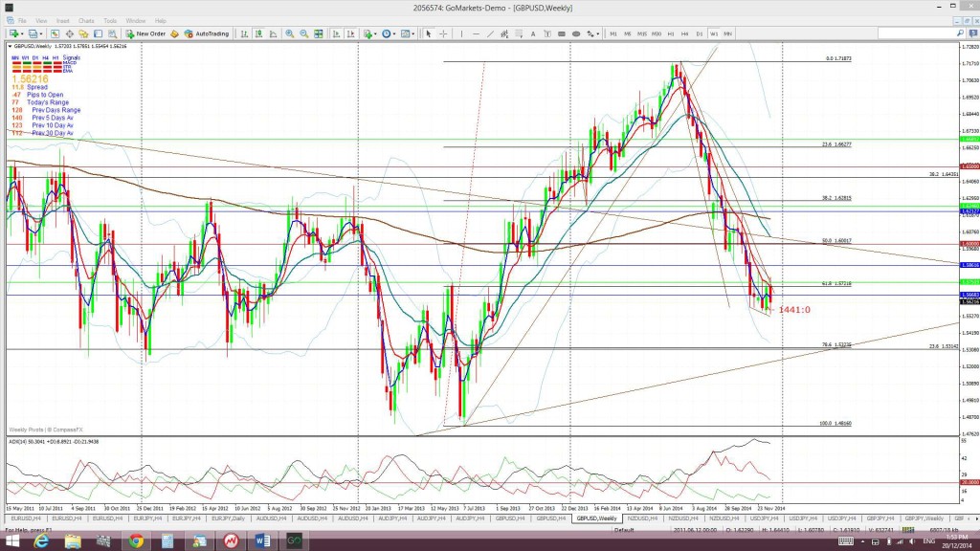Expand the Profiles dropdown arrow
Screen dimensions: 980x551
41,33
